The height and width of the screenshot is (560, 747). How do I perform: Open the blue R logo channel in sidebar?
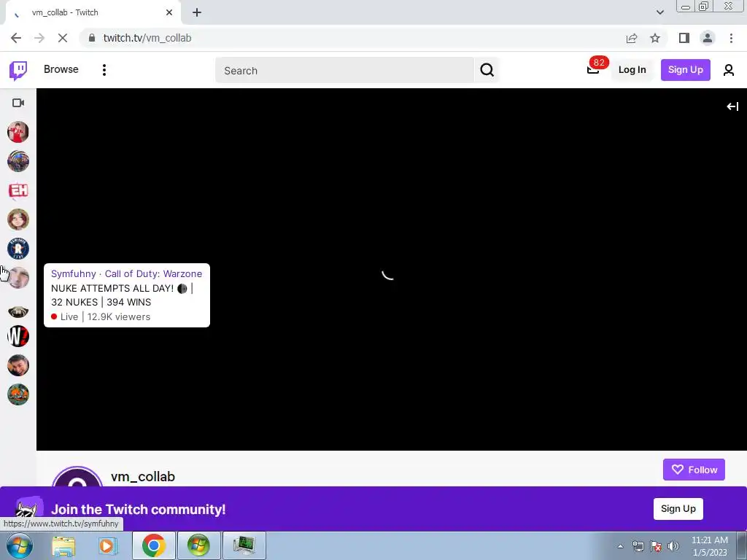18,249
